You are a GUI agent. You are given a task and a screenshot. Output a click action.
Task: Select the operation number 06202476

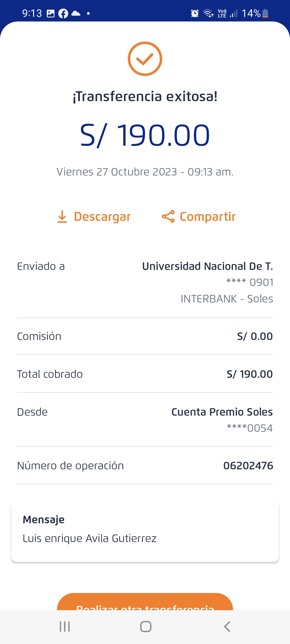pos(248,466)
